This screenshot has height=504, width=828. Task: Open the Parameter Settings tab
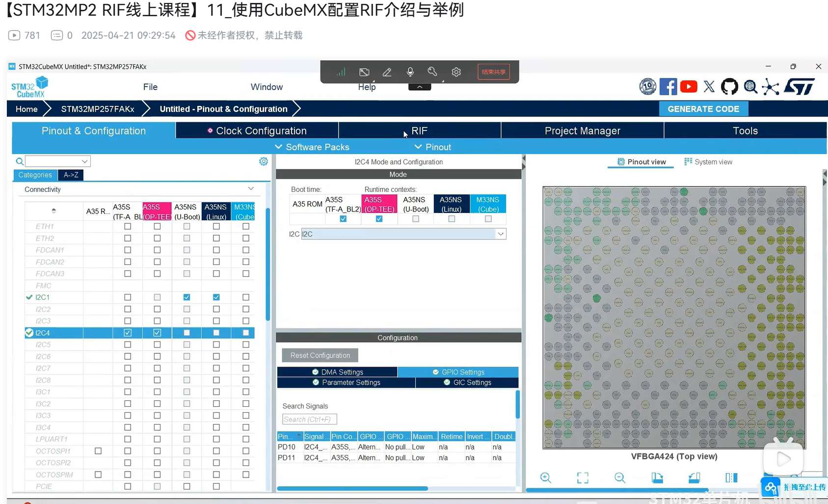[346, 382]
